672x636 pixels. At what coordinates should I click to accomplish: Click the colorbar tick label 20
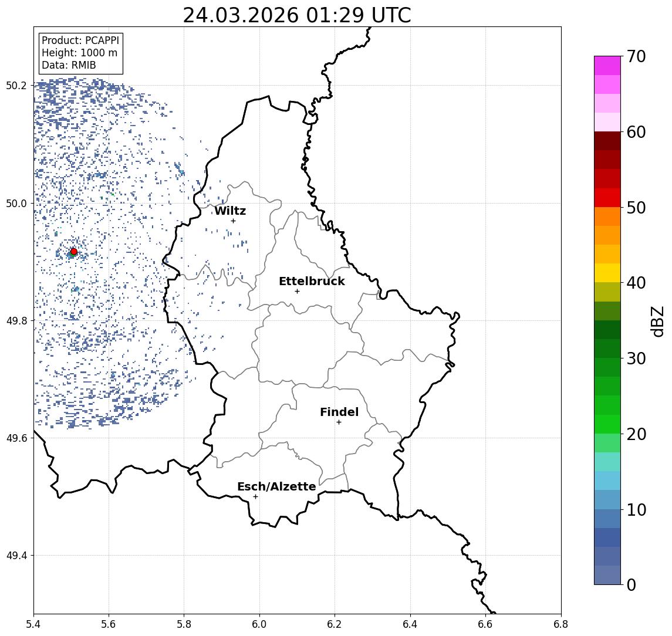click(636, 434)
